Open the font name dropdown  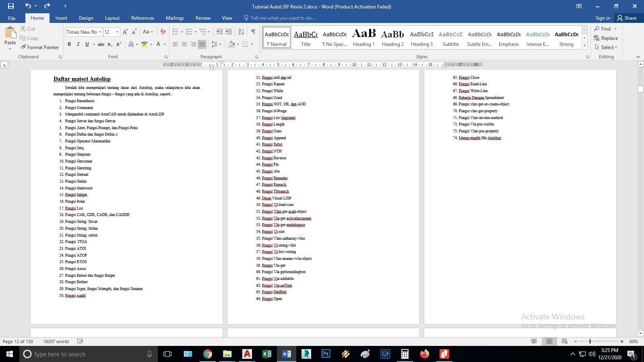[x=100, y=32]
